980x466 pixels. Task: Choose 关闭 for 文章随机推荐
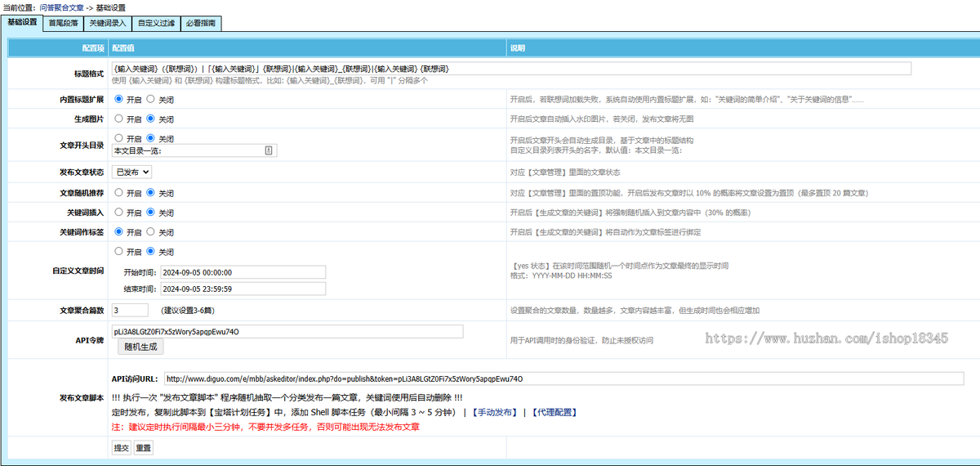(x=151, y=193)
